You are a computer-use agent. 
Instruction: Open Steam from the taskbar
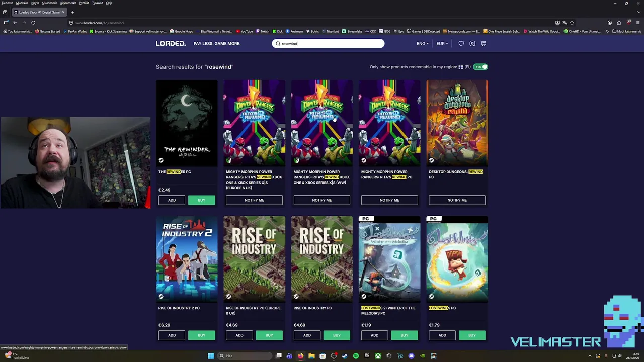(x=345, y=356)
